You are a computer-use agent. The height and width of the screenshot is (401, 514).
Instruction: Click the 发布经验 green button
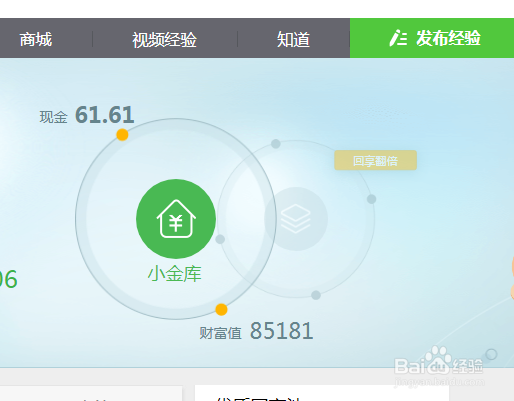click(432, 38)
